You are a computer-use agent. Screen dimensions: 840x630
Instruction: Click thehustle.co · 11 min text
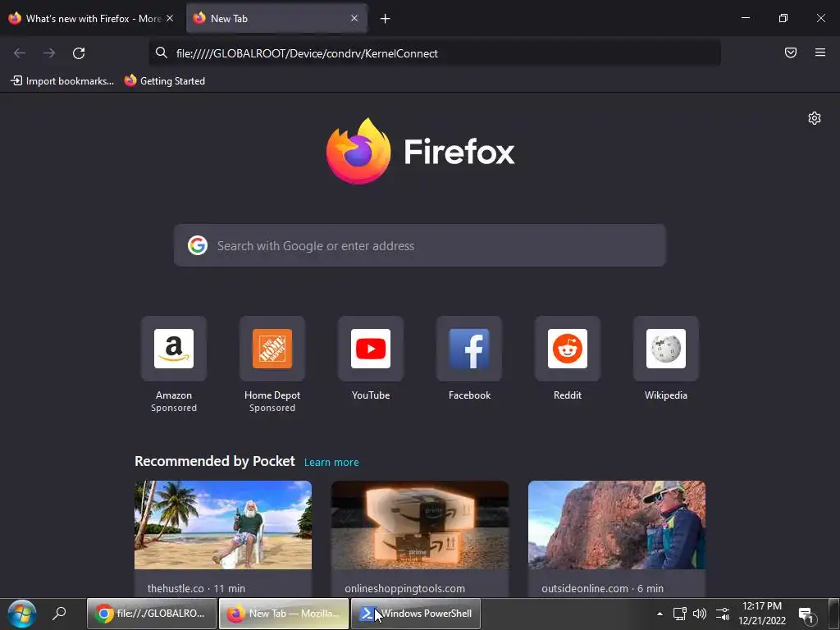(x=196, y=588)
